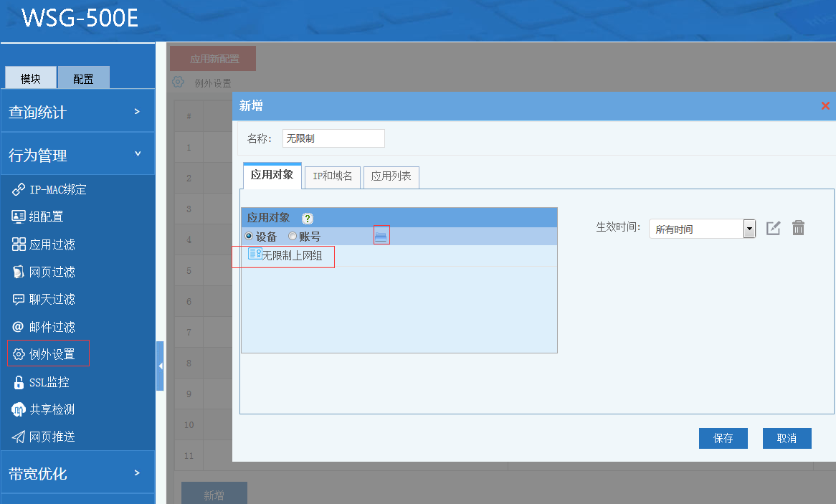836x504 pixels.
Task: Open 组配置 group configuration
Action: [46, 217]
